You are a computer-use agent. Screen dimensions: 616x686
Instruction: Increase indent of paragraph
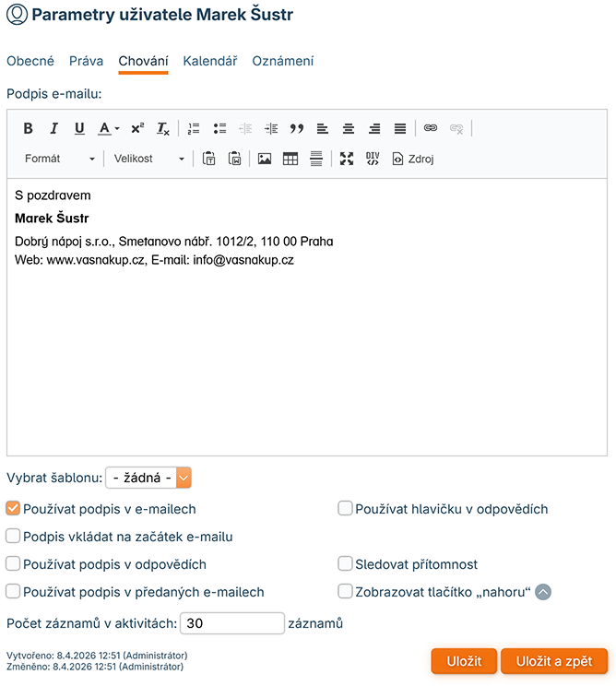[x=271, y=129]
